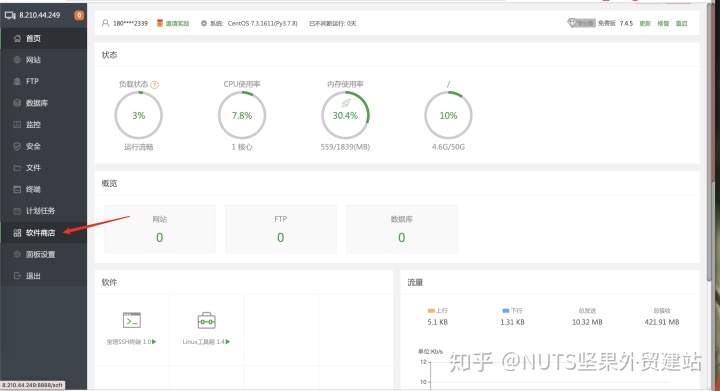Viewport: 720px width, 391px height.
Task: Open the Linux工具箱 toolbox icon
Action: click(207, 321)
